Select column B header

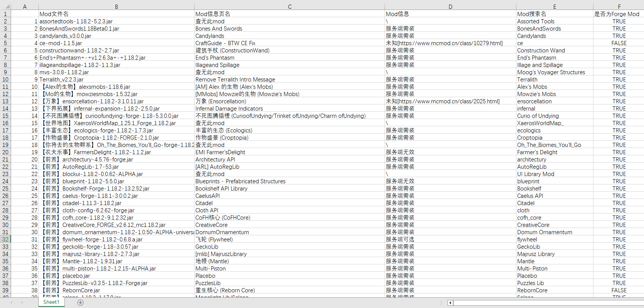point(116,7)
